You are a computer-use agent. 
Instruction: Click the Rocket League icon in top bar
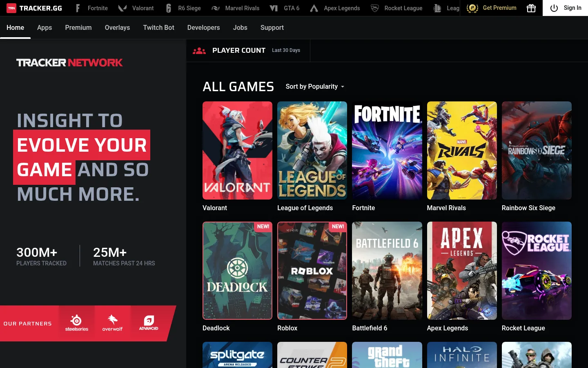(374, 8)
